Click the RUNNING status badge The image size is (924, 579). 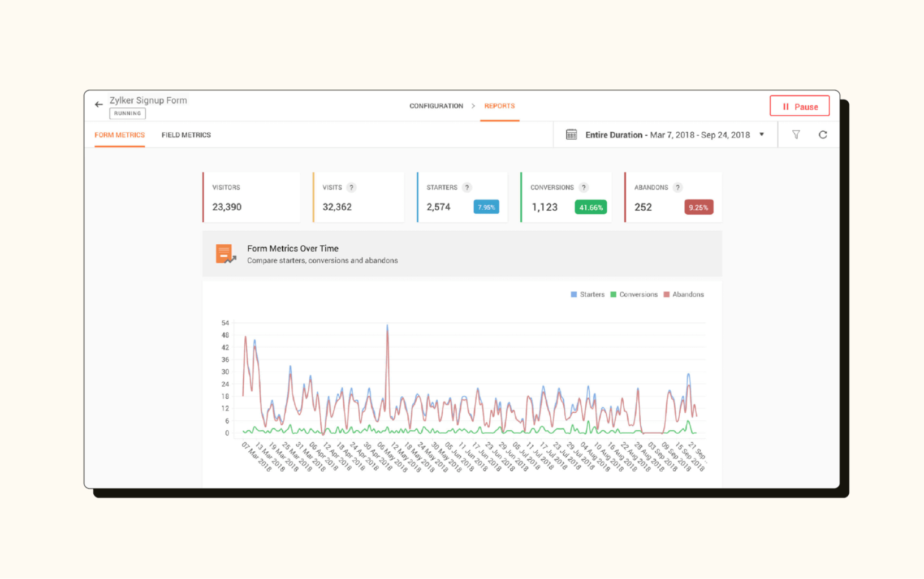click(x=127, y=113)
